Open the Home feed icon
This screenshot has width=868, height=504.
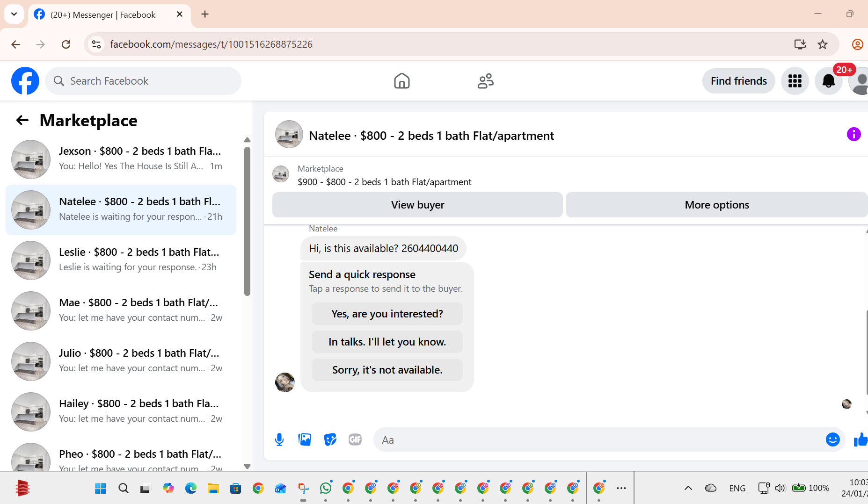401,81
